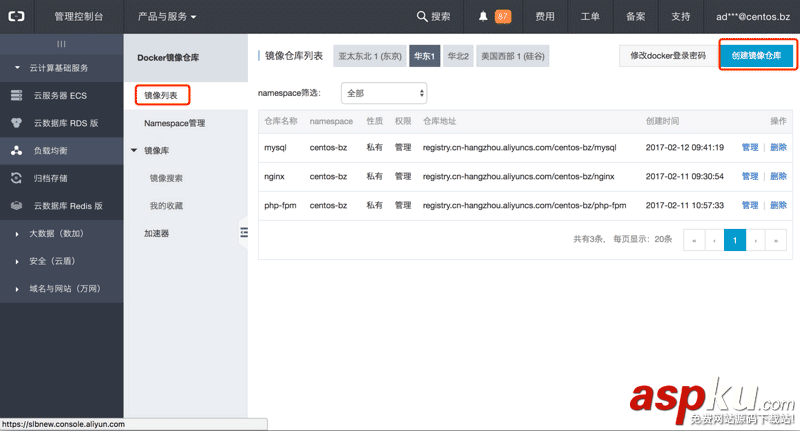
Task: Open the 支持 menu
Action: (681, 16)
